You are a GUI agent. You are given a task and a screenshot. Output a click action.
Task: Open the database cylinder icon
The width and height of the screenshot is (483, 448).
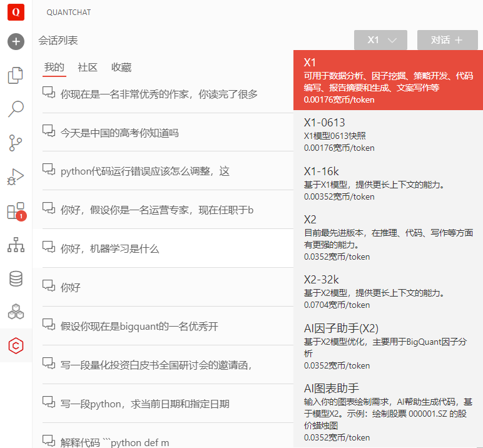(x=16, y=278)
